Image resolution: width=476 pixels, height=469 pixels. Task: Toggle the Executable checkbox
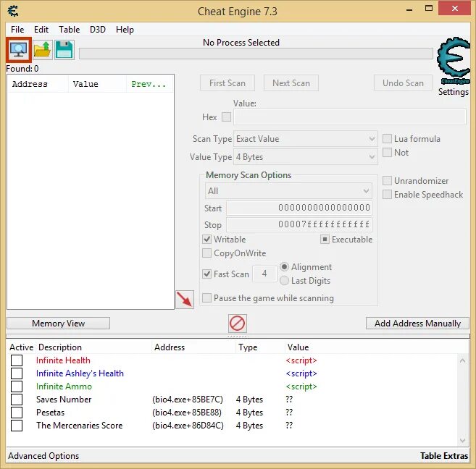(x=325, y=239)
